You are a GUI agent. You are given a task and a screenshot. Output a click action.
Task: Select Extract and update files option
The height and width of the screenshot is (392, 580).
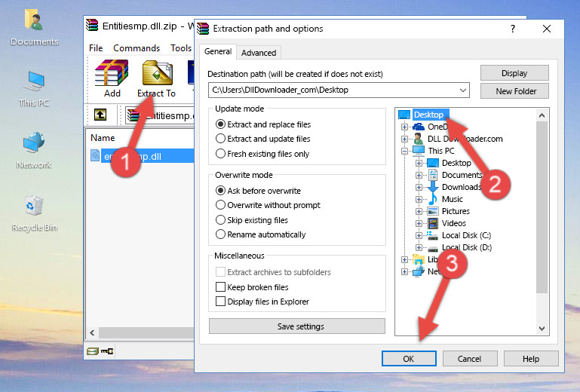[263, 139]
